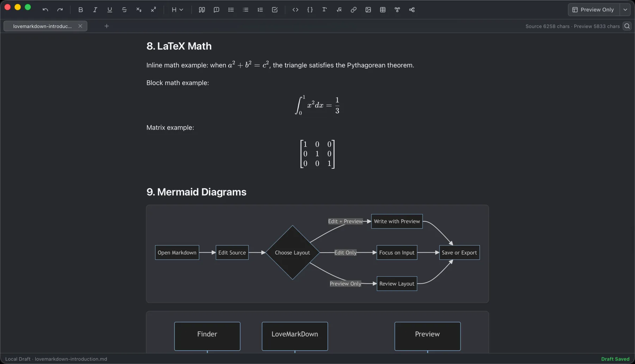Apply italic formatting
The height and width of the screenshot is (364, 635).
coord(95,10)
